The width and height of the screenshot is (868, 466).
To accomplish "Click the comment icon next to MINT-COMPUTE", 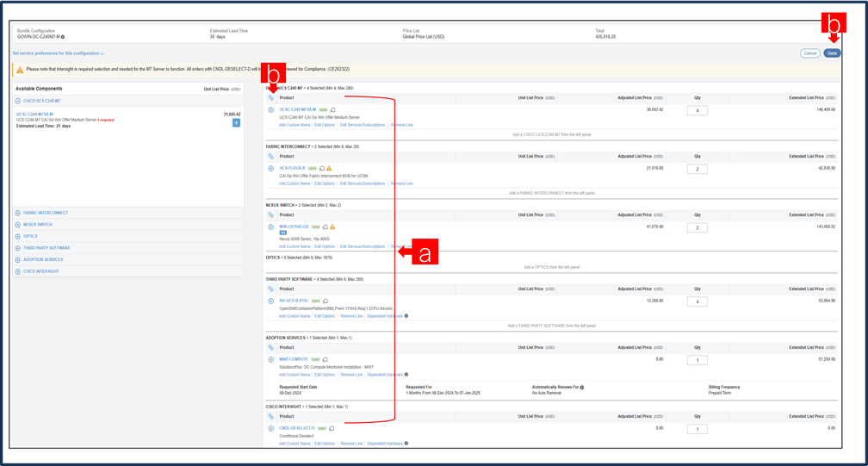I will click(x=325, y=360).
